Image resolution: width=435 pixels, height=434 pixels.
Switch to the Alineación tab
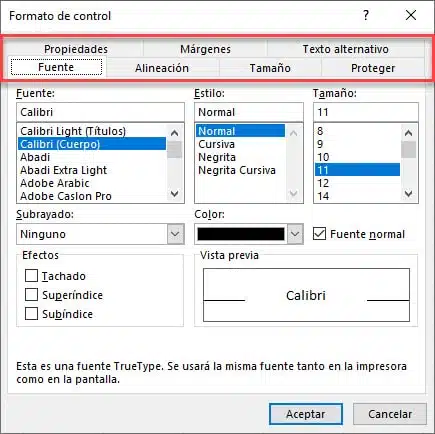click(162, 68)
